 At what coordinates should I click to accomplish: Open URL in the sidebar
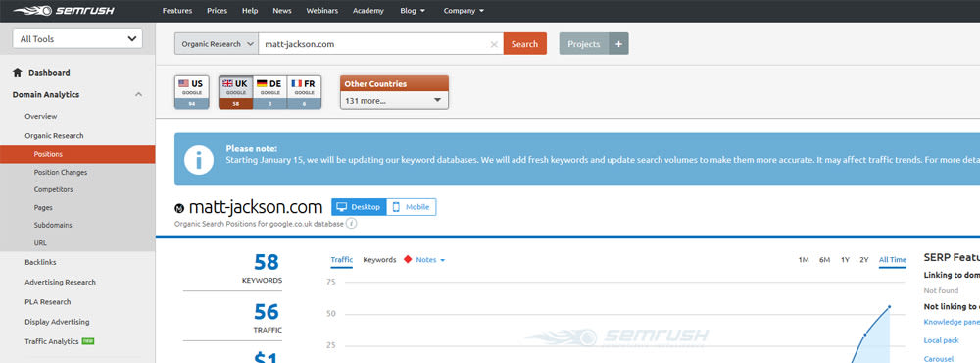(40, 243)
